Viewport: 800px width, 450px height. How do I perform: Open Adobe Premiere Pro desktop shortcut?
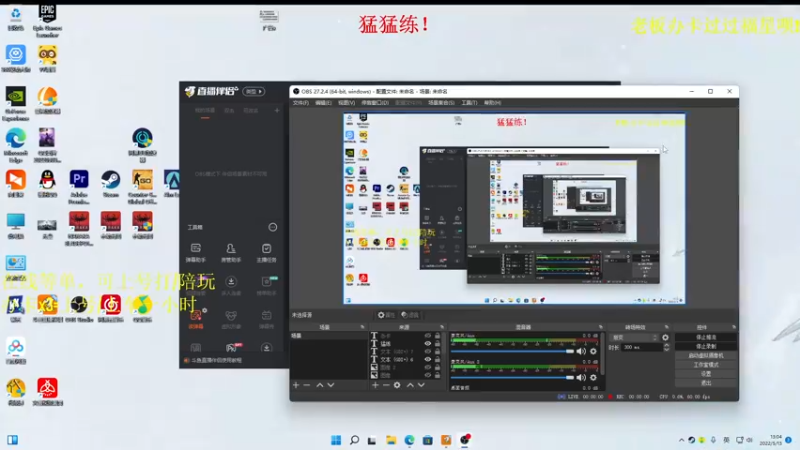[79, 187]
